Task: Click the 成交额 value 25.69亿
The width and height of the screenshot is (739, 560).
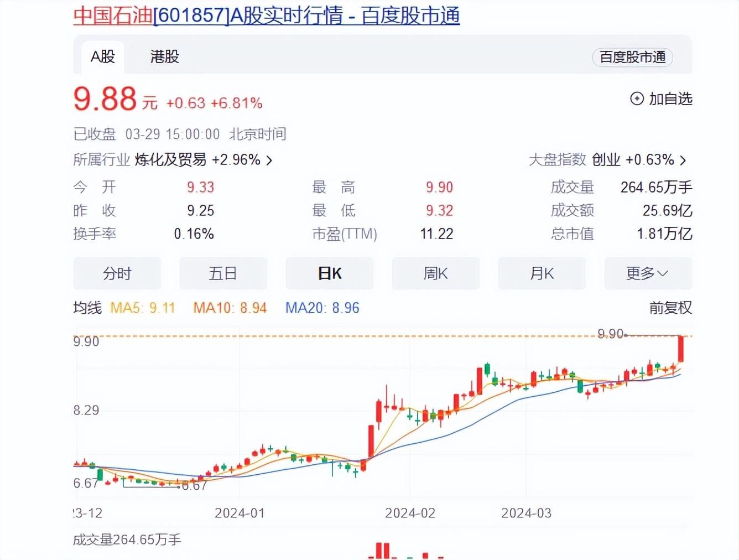Action: click(x=667, y=210)
